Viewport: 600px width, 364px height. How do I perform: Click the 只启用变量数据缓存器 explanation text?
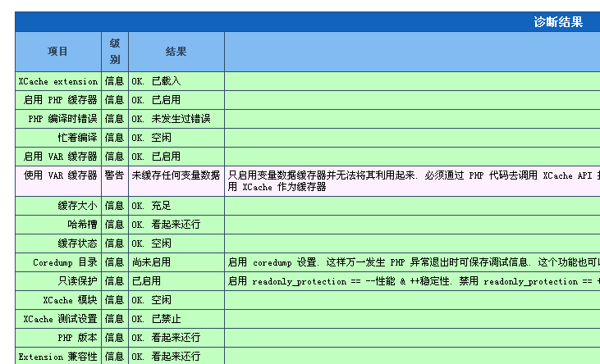[x=414, y=181]
